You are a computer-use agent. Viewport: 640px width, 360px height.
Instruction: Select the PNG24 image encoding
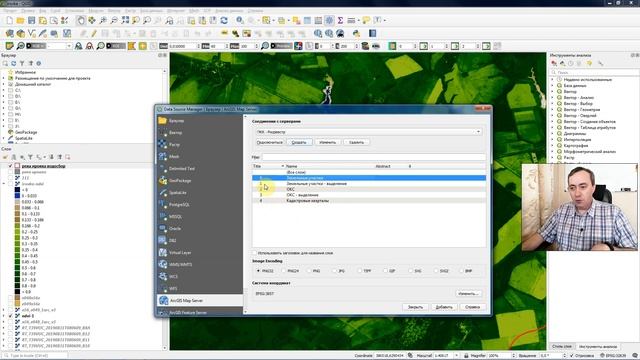290,271
